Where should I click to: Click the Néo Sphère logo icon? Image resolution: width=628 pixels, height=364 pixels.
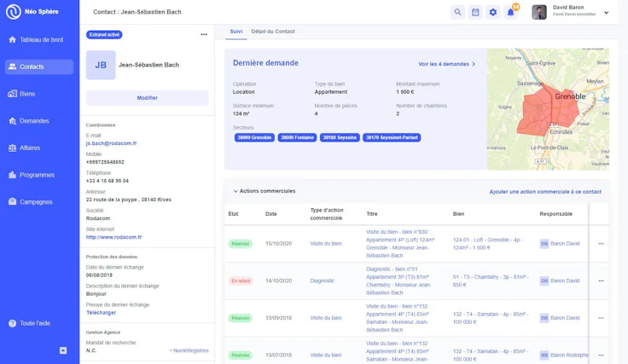(13, 12)
